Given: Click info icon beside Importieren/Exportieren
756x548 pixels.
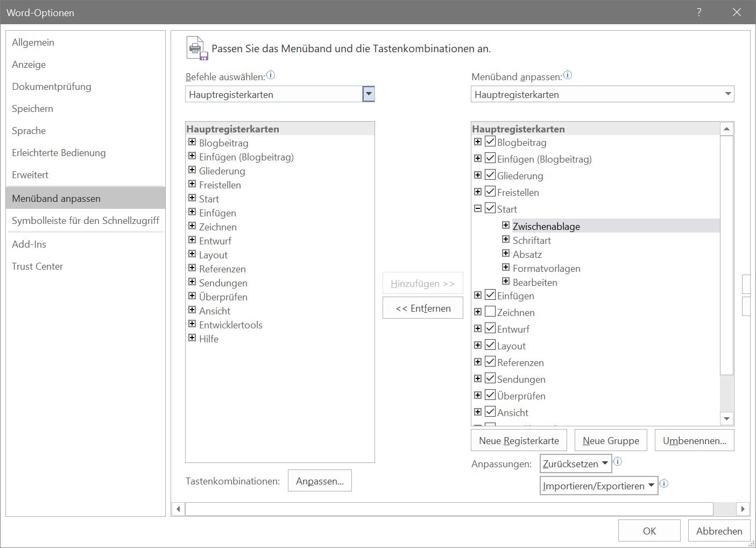Looking at the screenshot, I should (x=664, y=484).
